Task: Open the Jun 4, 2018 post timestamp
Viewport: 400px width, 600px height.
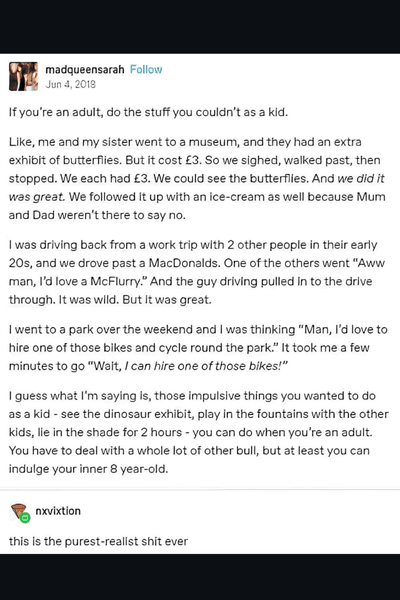Action: (x=70, y=84)
